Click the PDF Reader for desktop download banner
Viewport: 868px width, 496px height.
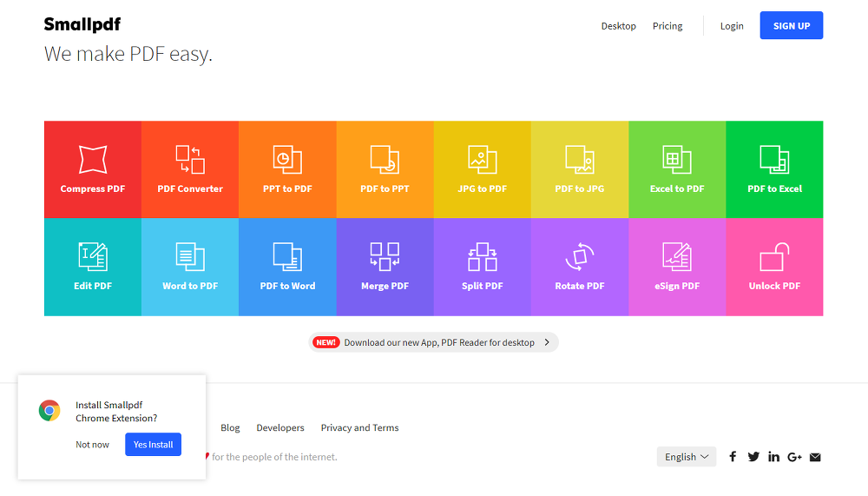(433, 342)
